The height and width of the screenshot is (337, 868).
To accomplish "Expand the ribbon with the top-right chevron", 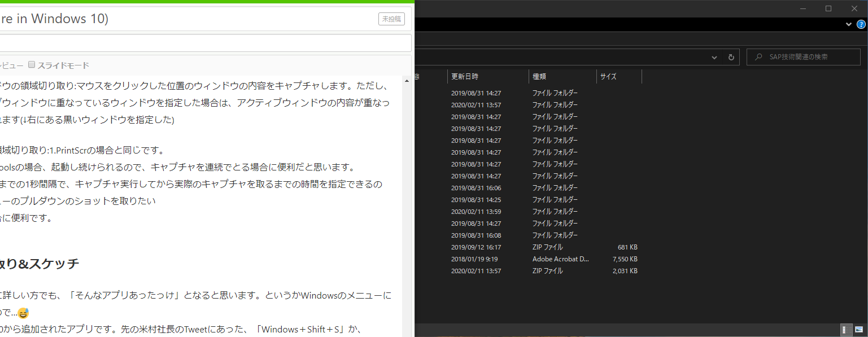I will pyautogui.click(x=848, y=24).
